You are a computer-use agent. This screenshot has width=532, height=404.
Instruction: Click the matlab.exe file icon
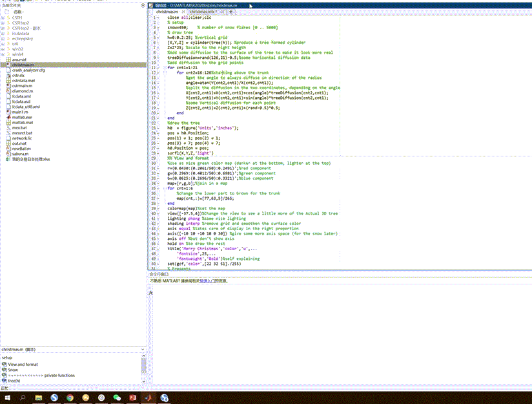click(x=8, y=117)
